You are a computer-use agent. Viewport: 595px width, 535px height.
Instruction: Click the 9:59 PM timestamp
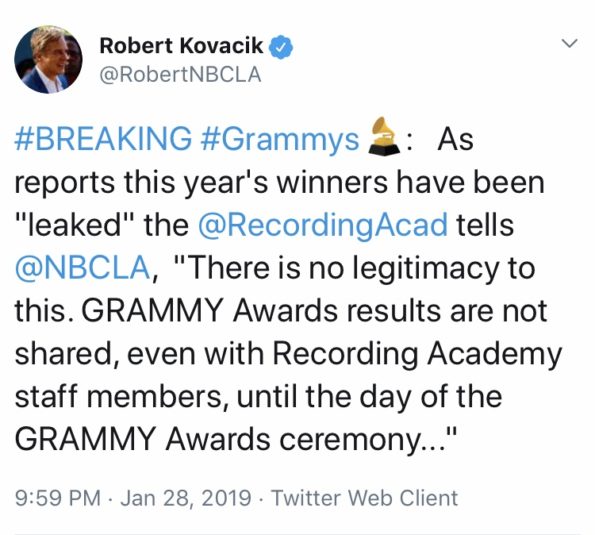[58, 498]
